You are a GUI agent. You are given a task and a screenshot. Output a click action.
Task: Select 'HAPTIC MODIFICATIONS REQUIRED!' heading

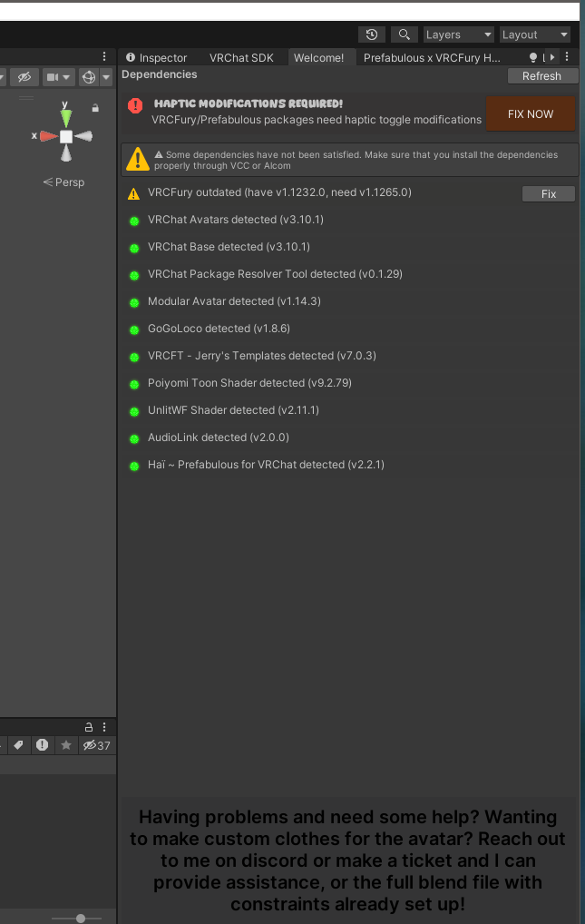tap(248, 103)
